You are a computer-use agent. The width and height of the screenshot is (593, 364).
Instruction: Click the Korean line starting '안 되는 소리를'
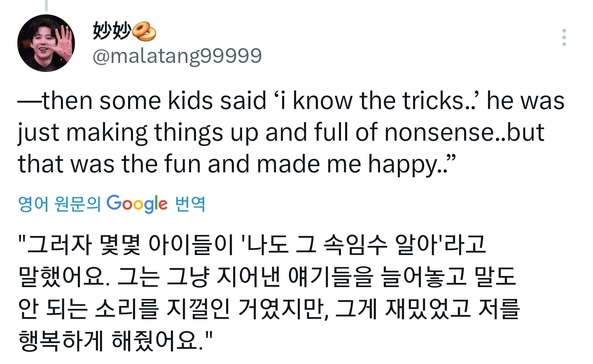[x=268, y=308]
